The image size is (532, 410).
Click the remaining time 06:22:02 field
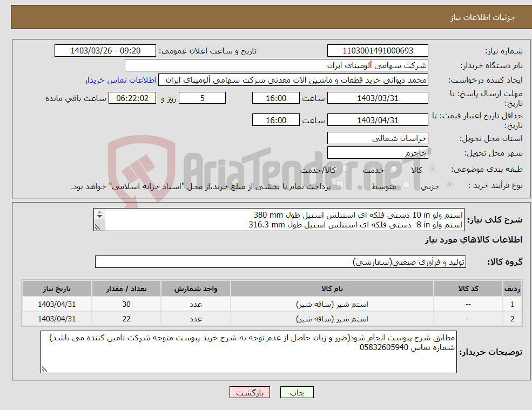pos(132,98)
